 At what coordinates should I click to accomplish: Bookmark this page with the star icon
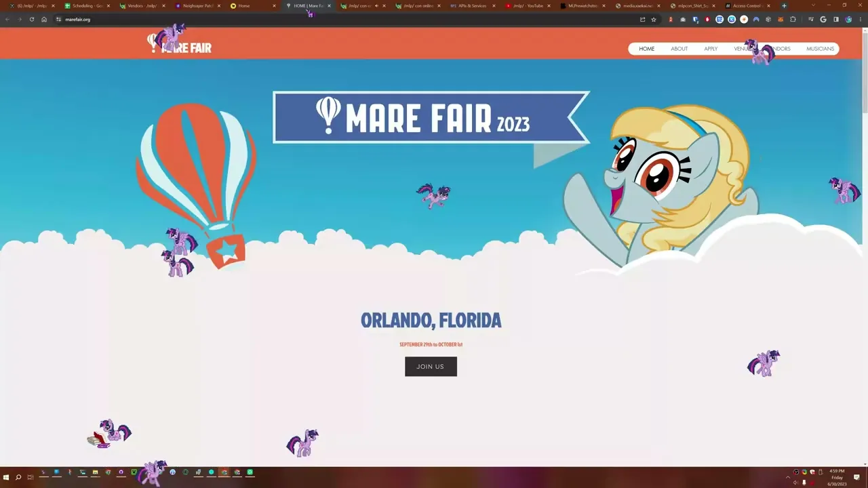tap(654, 19)
